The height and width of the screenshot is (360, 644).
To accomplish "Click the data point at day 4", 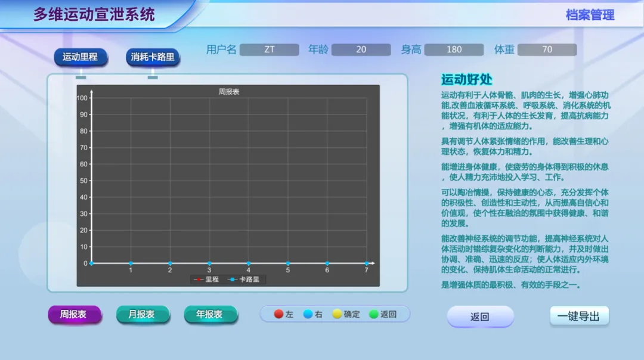I will (x=249, y=263).
